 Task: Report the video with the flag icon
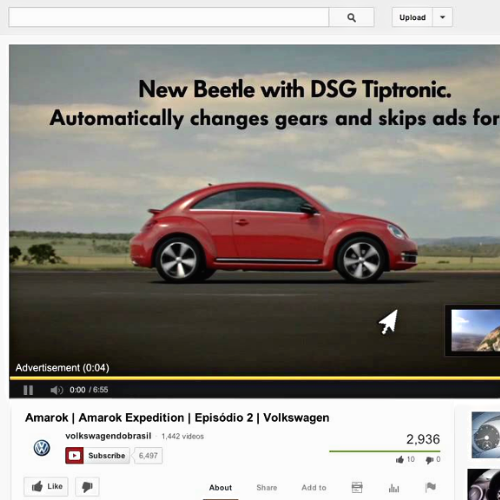pyautogui.click(x=430, y=487)
